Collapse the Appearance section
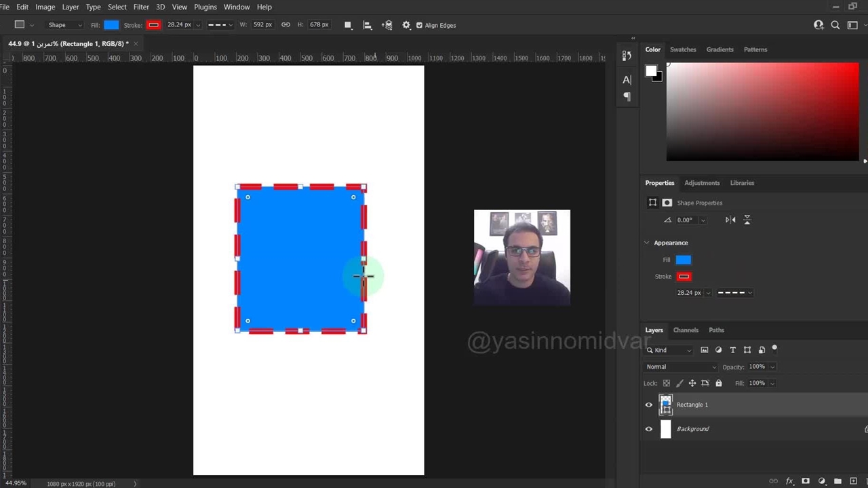 (647, 243)
